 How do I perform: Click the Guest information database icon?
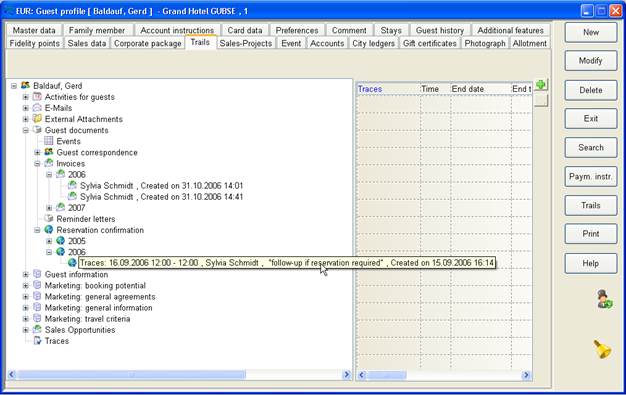[x=37, y=274]
